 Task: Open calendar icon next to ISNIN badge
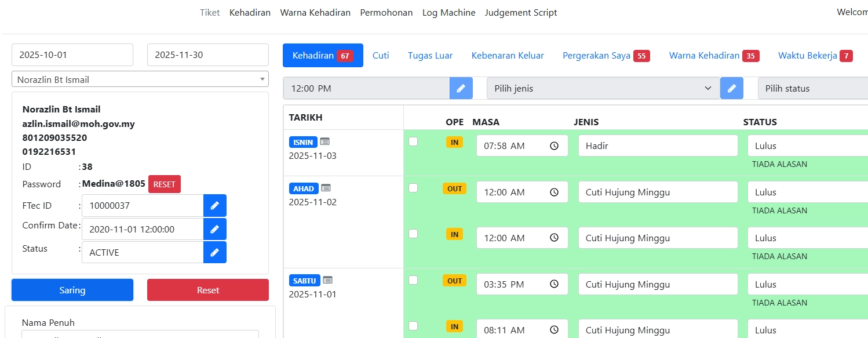(324, 141)
